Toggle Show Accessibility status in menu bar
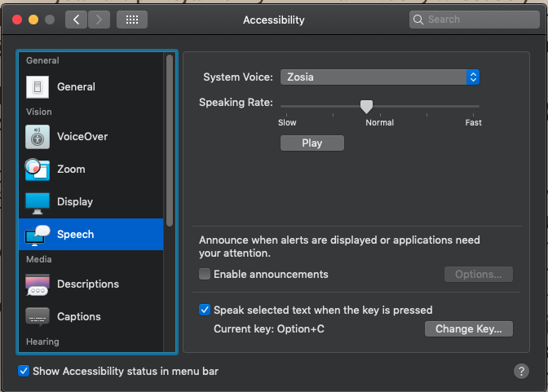 [24, 372]
